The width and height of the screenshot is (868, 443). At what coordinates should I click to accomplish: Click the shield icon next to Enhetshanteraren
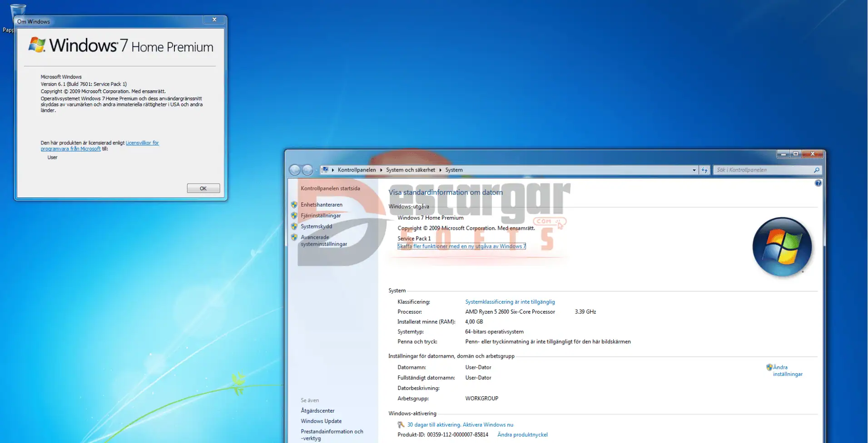pyautogui.click(x=294, y=205)
